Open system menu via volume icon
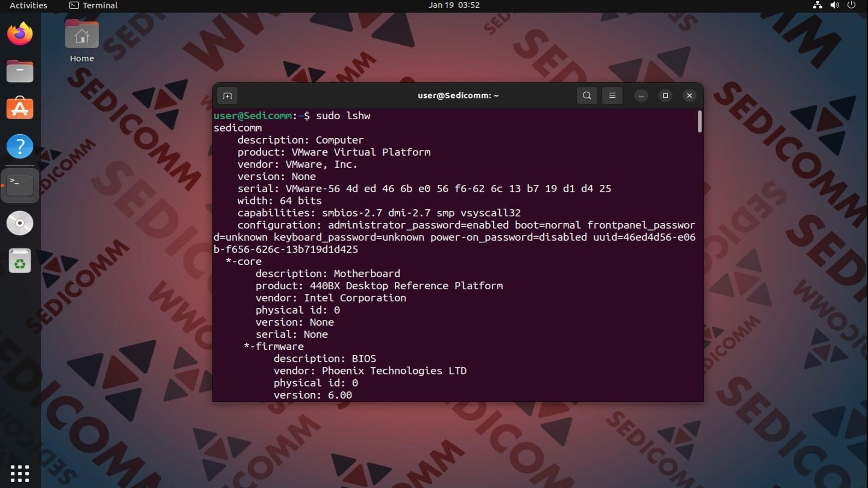Image resolution: width=868 pixels, height=488 pixels. pos(835,5)
